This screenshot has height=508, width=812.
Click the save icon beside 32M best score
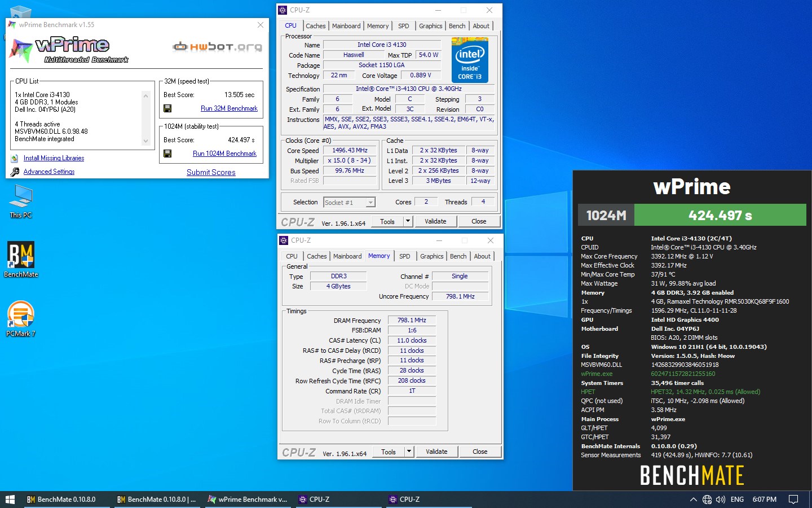click(167, 108)
